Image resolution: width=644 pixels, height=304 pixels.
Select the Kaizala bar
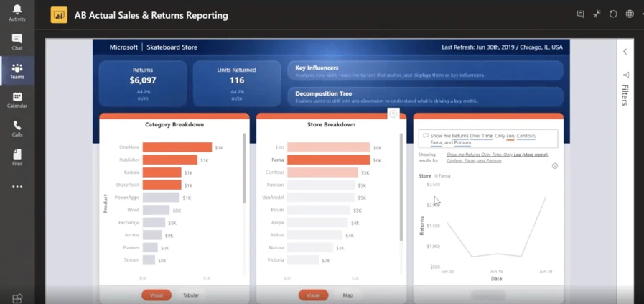[x=162, y=172]
